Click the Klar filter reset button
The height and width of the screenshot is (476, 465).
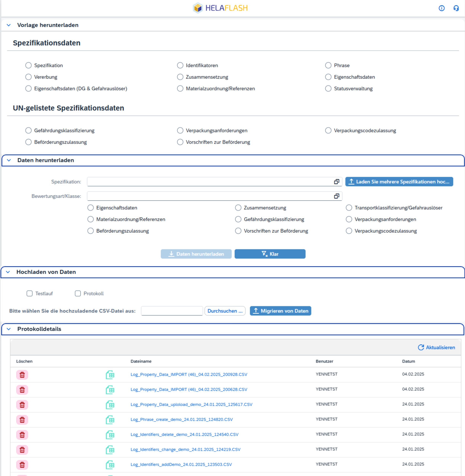coord(270,254)
